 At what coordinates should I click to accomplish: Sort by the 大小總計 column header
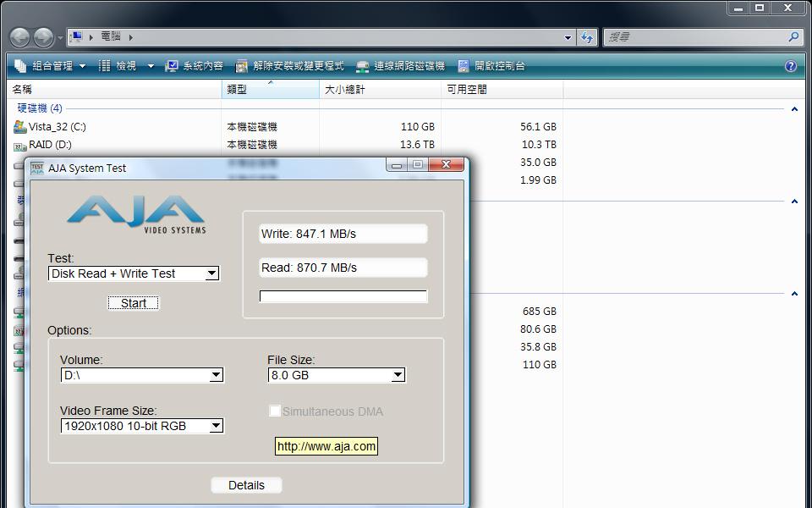380,89
